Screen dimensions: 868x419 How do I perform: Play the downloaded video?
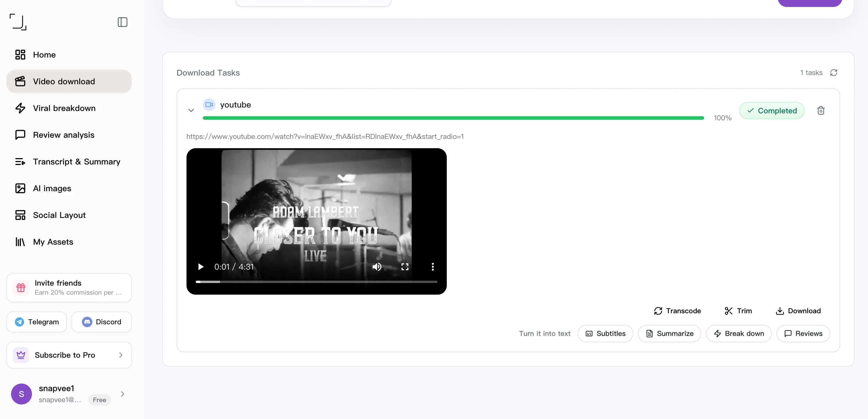(201, 267)
